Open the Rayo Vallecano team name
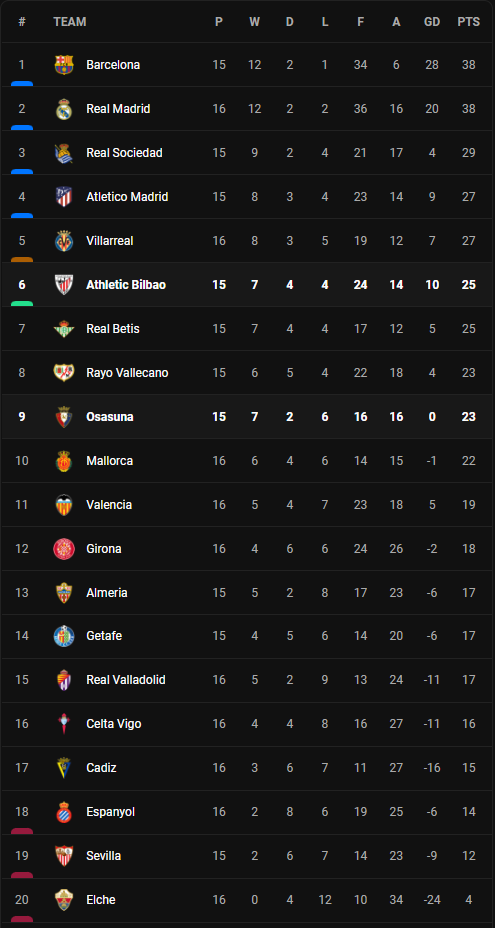This screenshot has height=928, width=495. [x=127, y=373]
